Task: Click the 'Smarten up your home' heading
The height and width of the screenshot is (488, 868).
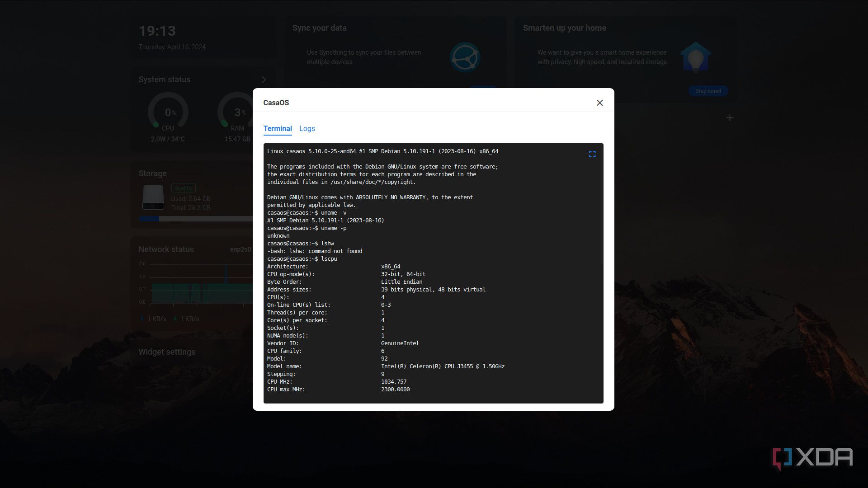Action: coord(564,28)
